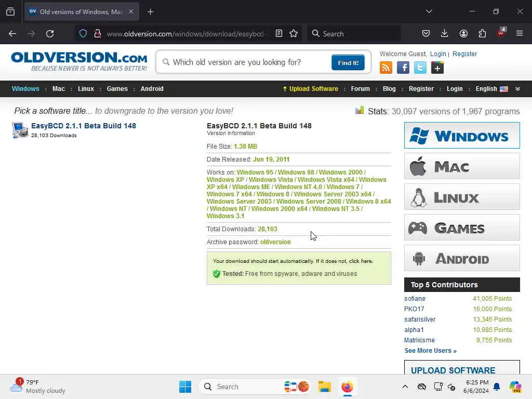Open the Blog menu item
This screenshot has height=399, width=532.
(389, 88)
